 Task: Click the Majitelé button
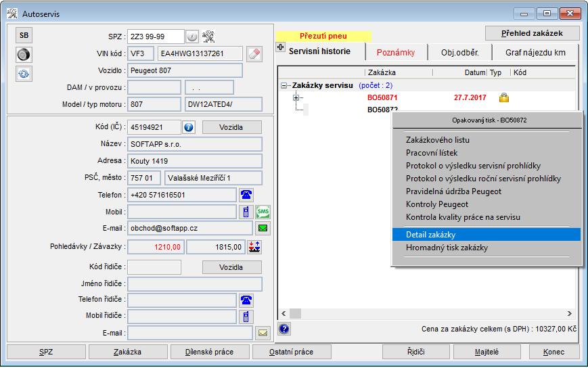coord(487,352)
